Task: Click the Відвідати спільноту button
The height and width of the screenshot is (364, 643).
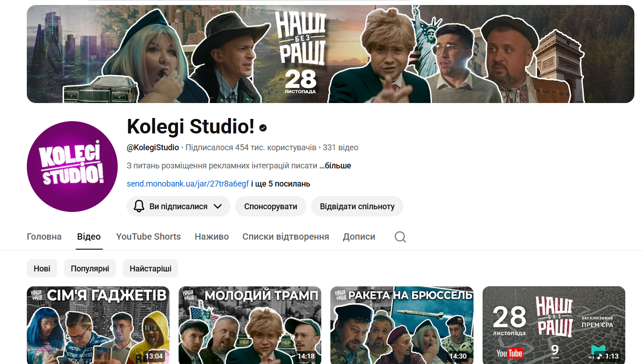Action: 357,207
